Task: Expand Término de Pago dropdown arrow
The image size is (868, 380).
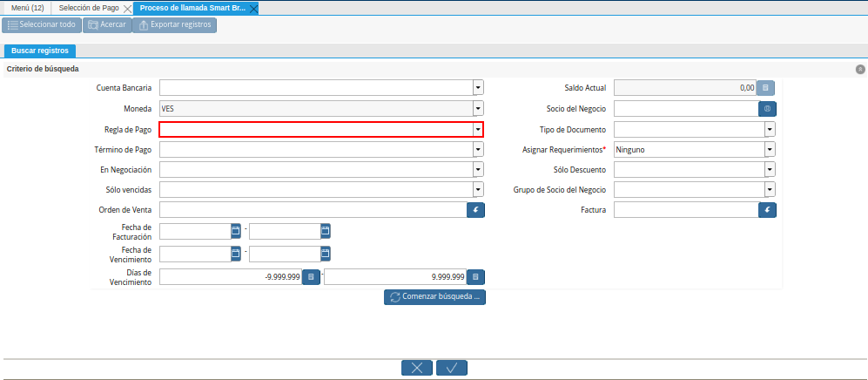Action: point(478,150)
